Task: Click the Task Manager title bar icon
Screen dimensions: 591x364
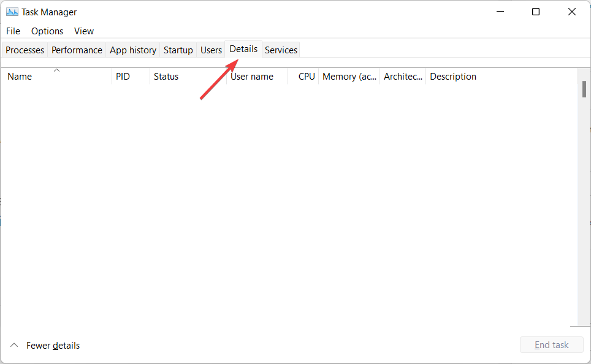Action: tap(12, 12)
